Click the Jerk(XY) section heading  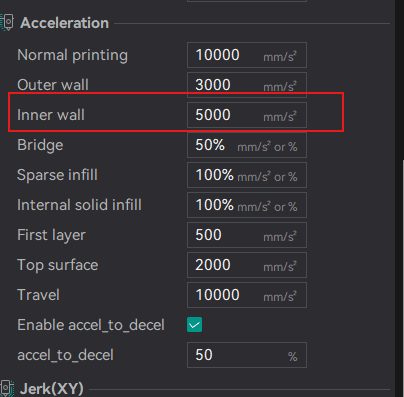(x=52, y=389)
